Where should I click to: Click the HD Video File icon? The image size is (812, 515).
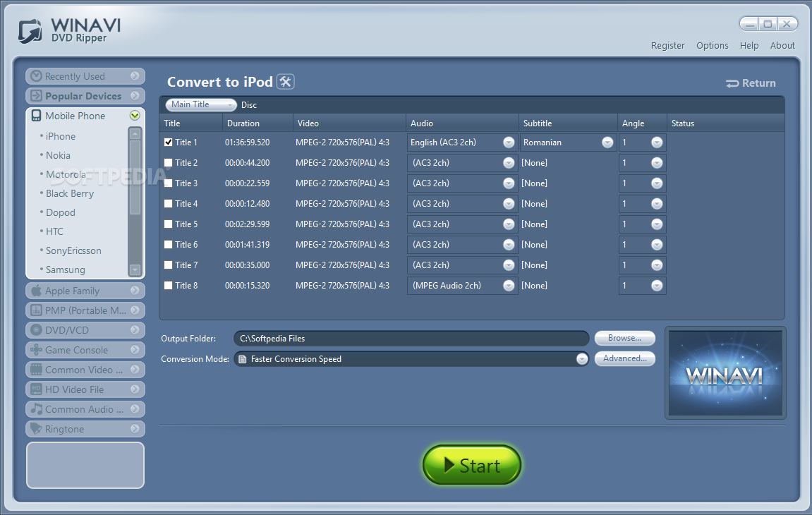point(36,389)
